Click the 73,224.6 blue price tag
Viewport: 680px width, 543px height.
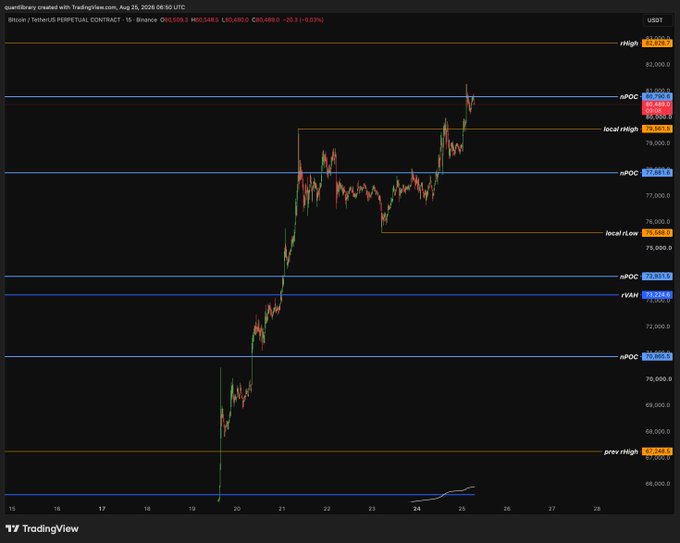pos(657,295)
